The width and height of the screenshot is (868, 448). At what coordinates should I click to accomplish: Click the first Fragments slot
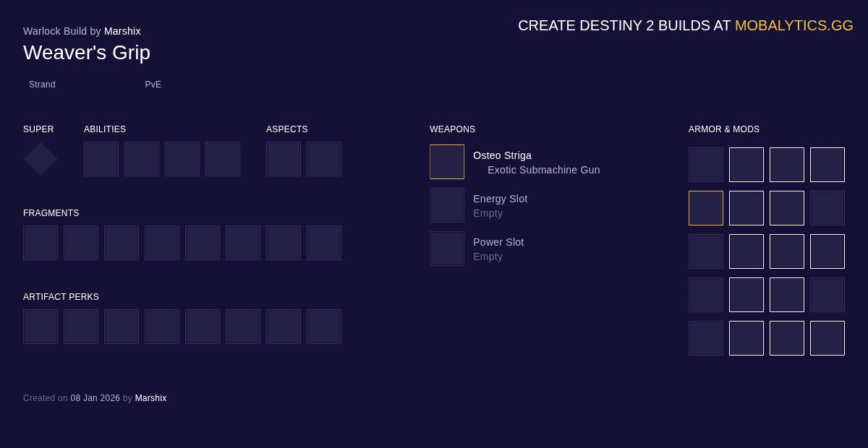pos(41,243)
